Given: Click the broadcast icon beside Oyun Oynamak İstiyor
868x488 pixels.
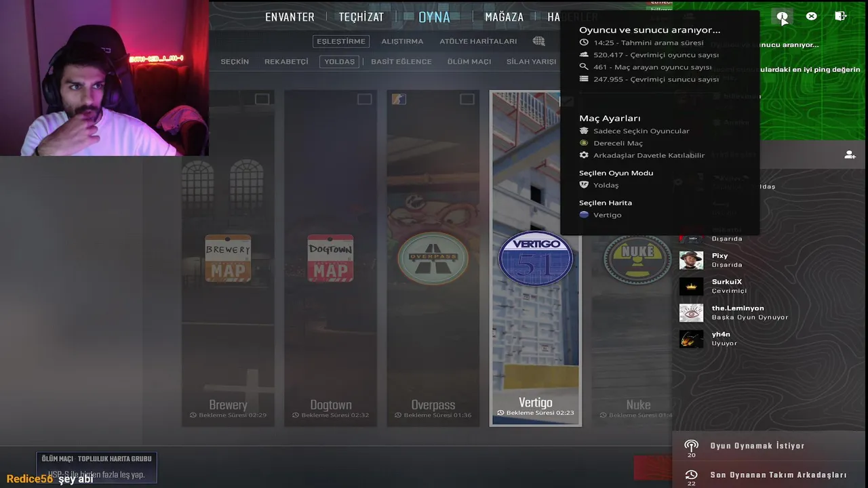Looking at the screenshot, I should click(x=691, y=445).
